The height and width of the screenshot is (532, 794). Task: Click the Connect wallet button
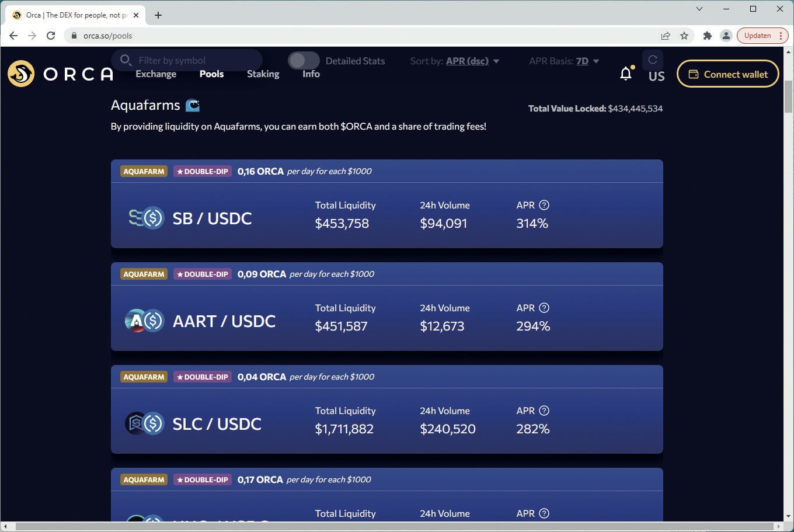727,74
